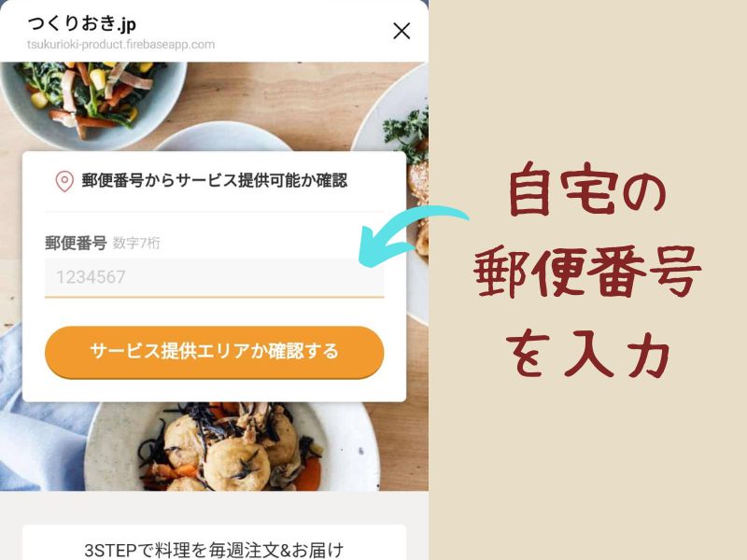Screen dimensions: 747x560
Task: Tap サービス提供エリアか確認する orange button
Action: click(x=215, y=352)
